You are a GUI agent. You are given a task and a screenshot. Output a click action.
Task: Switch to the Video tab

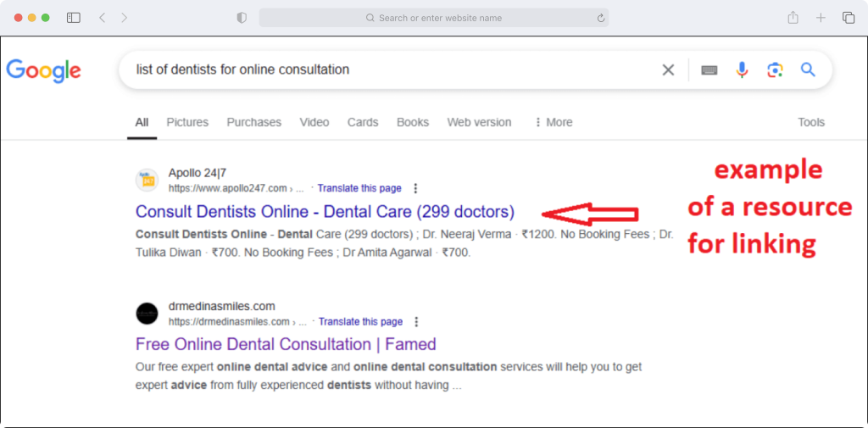314,122
